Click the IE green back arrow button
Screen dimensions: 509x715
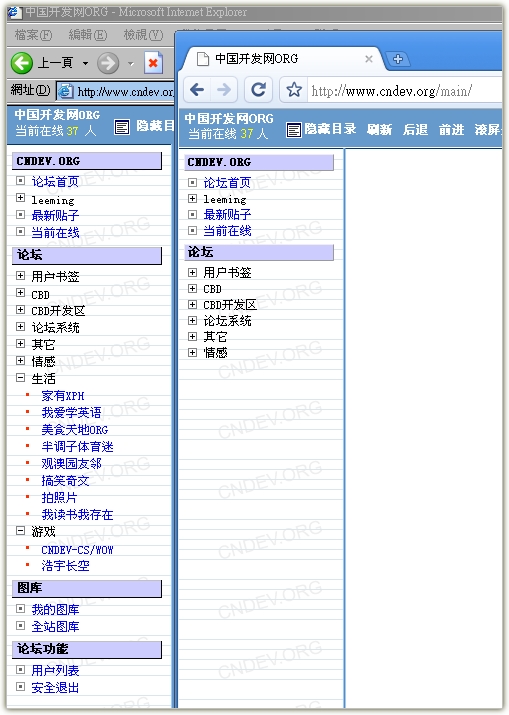[x=22, y=62]
